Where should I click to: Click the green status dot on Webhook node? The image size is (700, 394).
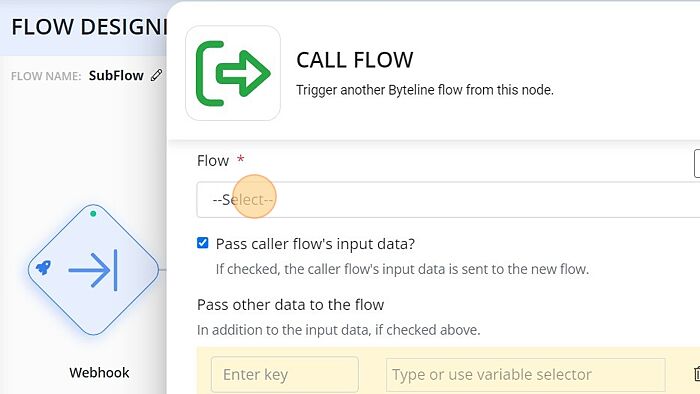tap(93, 214)
